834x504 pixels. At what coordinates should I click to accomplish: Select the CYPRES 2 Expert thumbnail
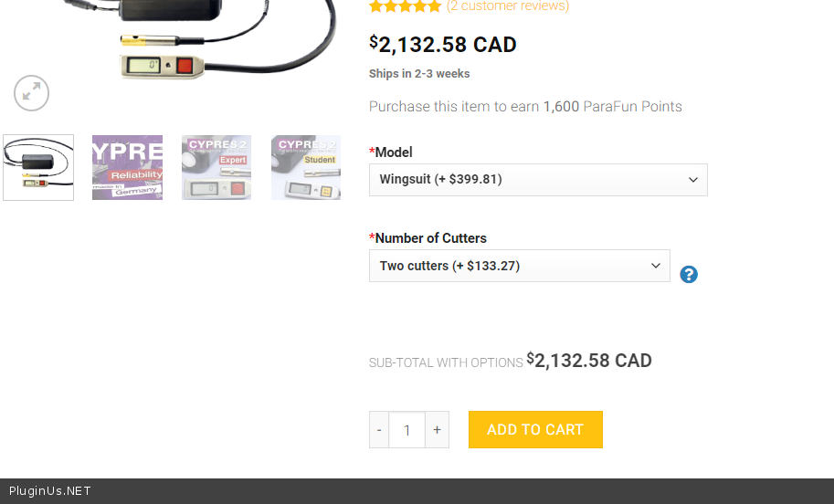[216, 167]
